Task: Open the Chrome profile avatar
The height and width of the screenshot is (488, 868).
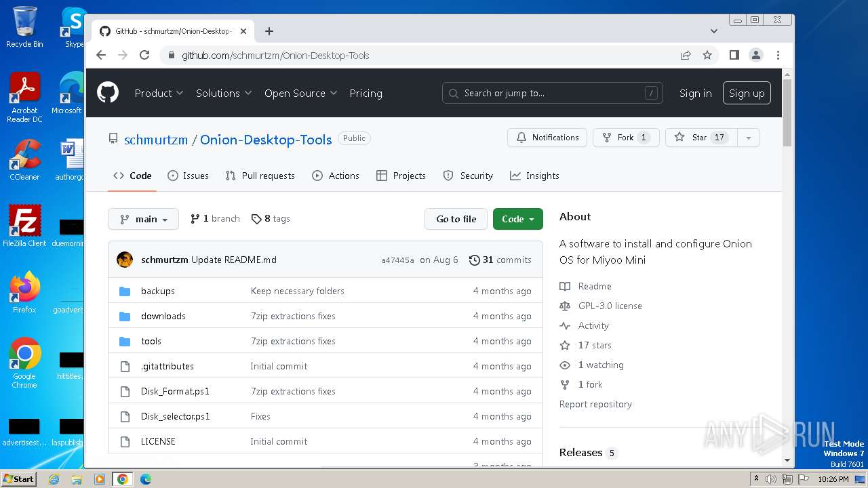Action: point(756,55)
